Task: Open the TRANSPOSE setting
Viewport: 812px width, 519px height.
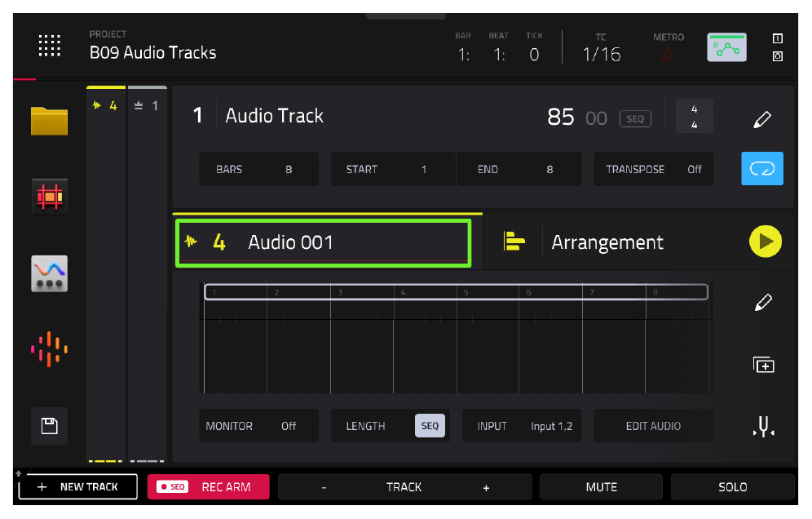Action: click(x=653, y=169)
